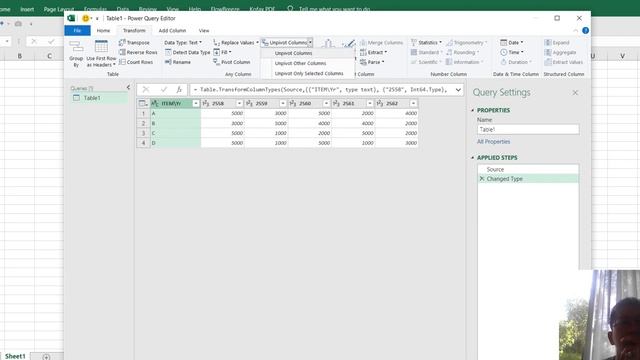The height and width of the screenshot is (360, 640).
Task: Open the 2559 column filter dropdown
Action: [x=282, y=103]
